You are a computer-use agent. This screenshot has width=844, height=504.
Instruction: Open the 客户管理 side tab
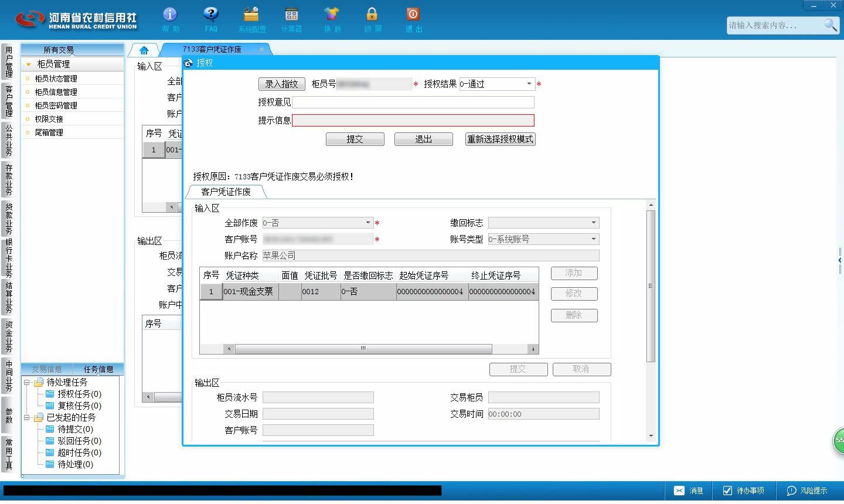coord(9,101)
